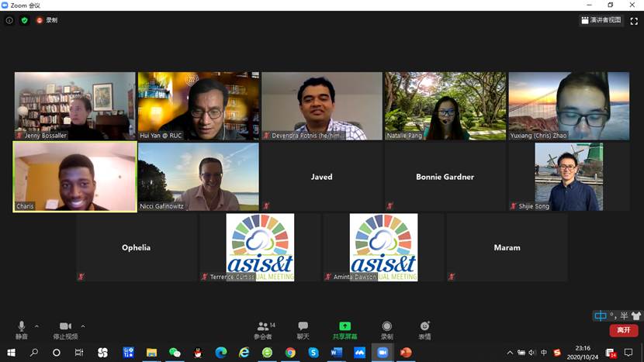644x362 pixels.
Task: Click the recording indicator at top left
Action: (x=47, y=20)
